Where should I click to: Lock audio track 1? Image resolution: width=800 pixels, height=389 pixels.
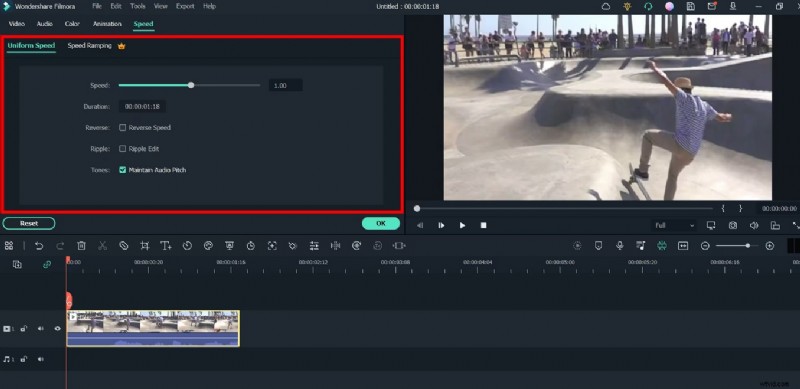[23, 359]
